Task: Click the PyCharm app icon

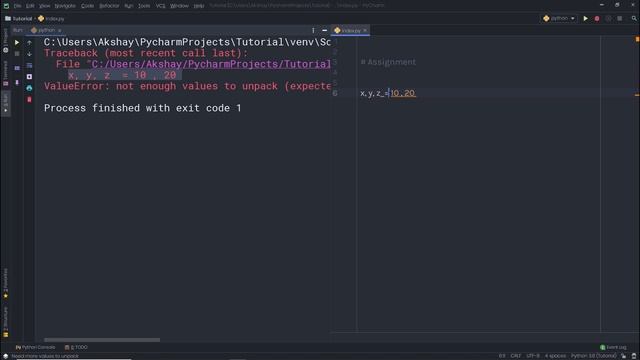Action: tap(6, 6)
